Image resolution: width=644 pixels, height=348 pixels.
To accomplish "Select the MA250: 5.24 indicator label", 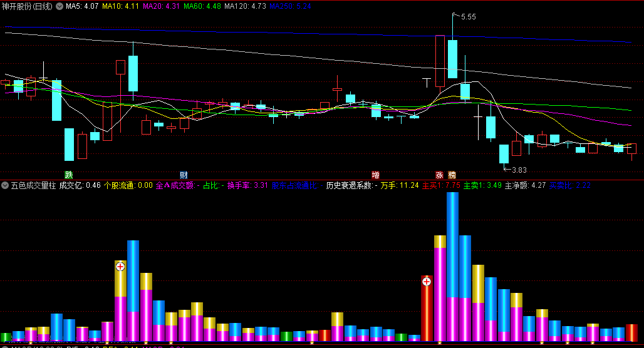I will click(x=291, y=6).
